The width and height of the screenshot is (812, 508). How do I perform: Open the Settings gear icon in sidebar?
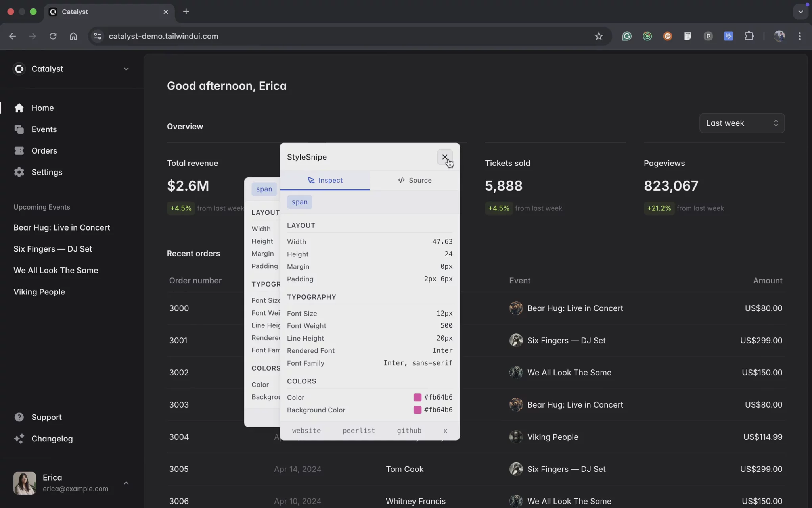point(19,172)
